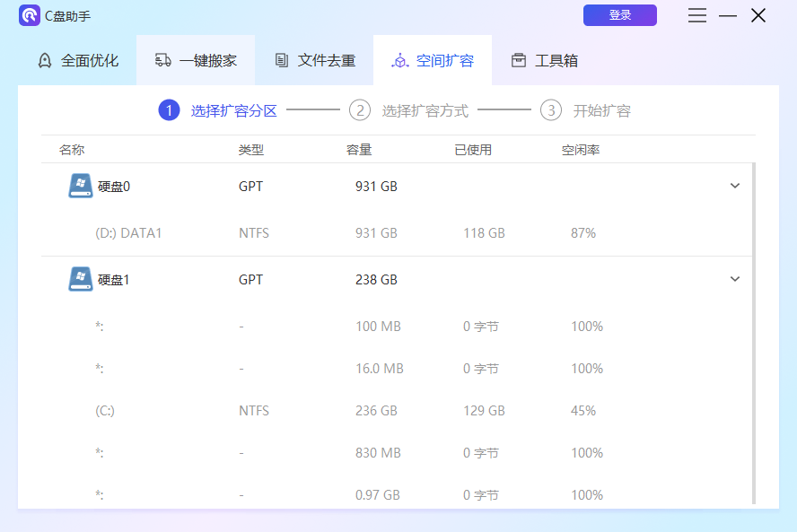Click step 2 选择扩容方式 label
This screenshot has height=532, width=797.
pyautogui.click(x=422, y=109)
